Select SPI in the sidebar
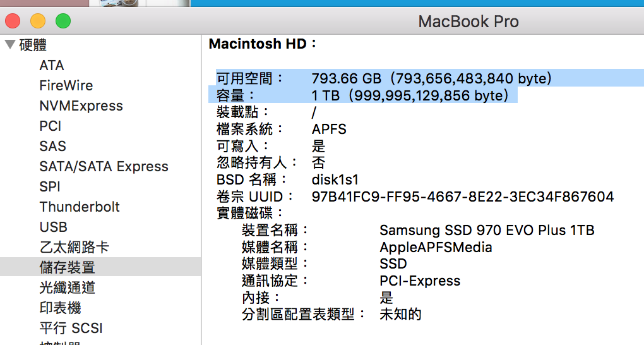The width and height of the screenshot is (644, 345). [x=50, y=186]
